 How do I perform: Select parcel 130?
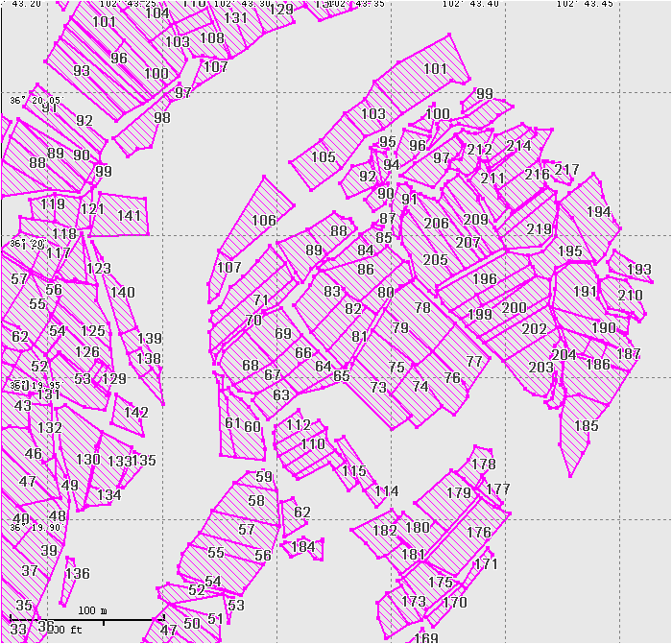[x=87, y=460]
